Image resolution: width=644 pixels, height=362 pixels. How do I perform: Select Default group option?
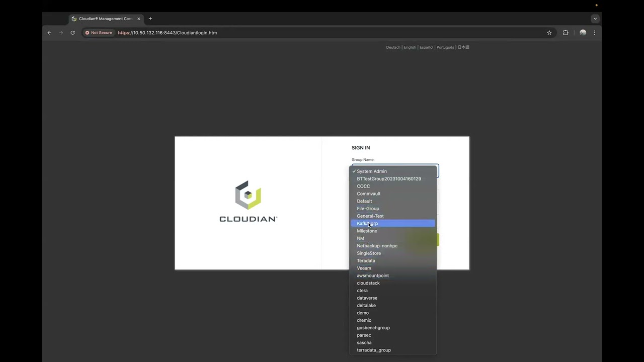pos(392,201)
